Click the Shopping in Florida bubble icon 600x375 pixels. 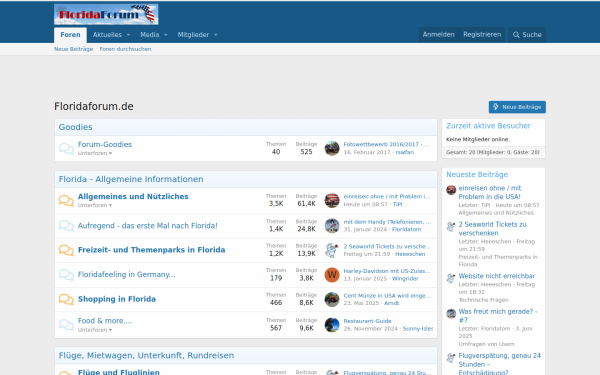pyautogui.click(x=66, y=299)
